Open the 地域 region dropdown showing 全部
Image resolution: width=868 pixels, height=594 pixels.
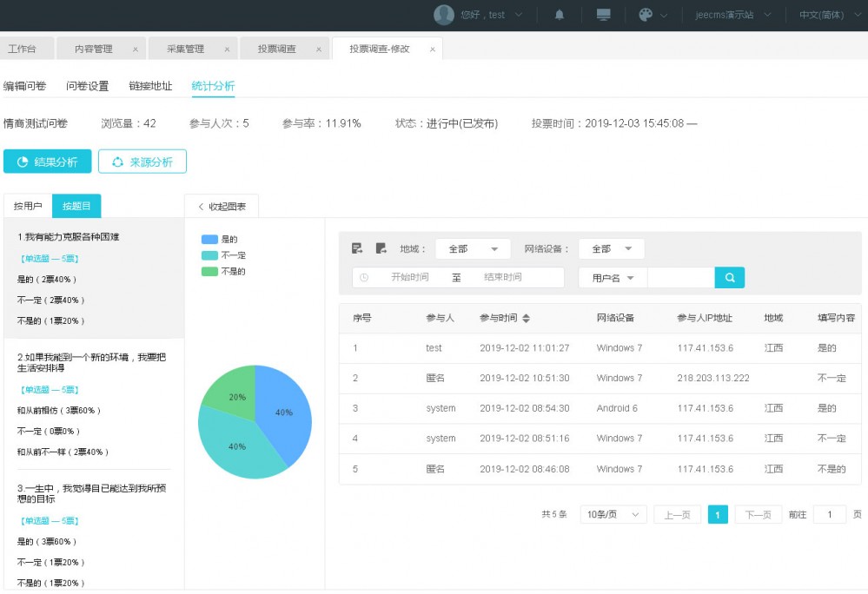coord(472,248)
